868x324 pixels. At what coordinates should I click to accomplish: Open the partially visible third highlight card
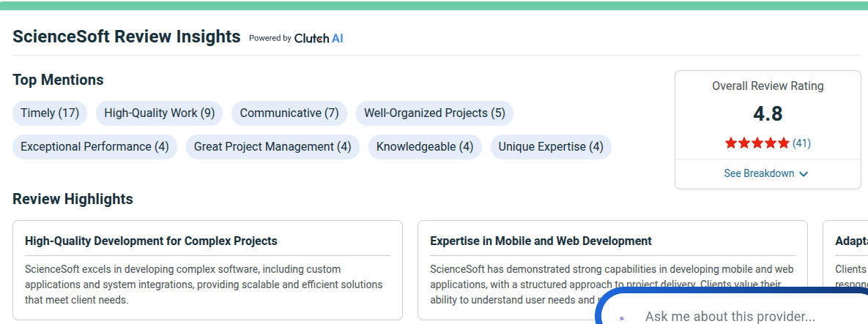pos(847,270)
